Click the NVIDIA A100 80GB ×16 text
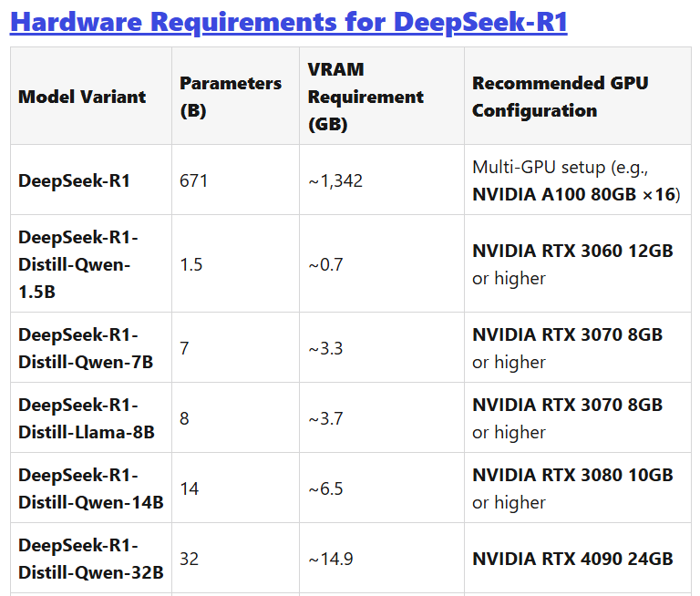This screenshot has height=596, width=700. coord(574,195)
